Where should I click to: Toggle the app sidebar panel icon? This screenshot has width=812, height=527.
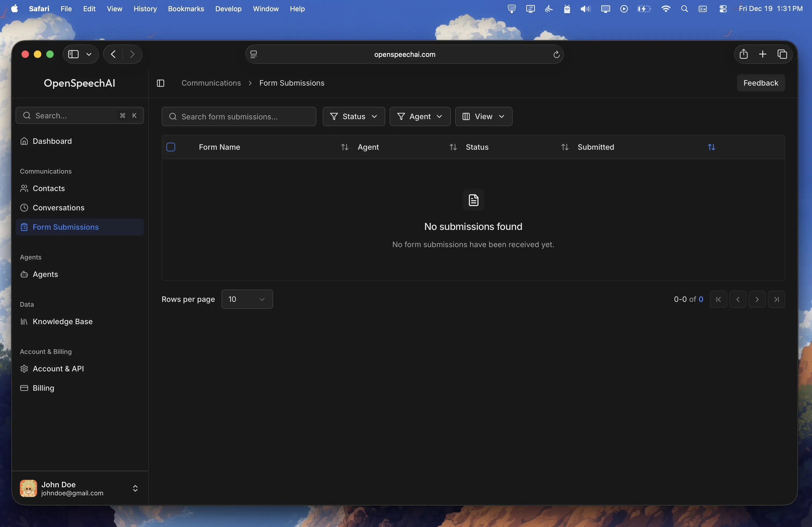point(160,83)
